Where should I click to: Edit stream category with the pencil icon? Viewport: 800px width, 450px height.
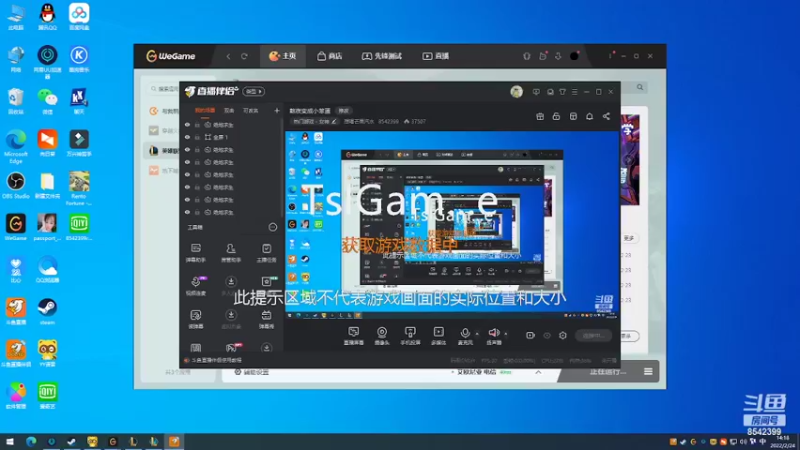334,121
